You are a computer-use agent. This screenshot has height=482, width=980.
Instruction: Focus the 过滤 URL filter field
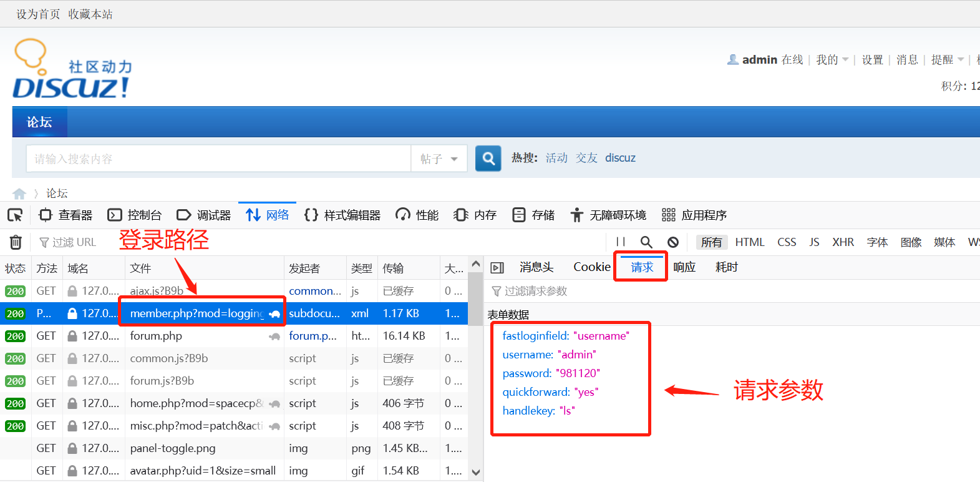[x=67, y=242]
